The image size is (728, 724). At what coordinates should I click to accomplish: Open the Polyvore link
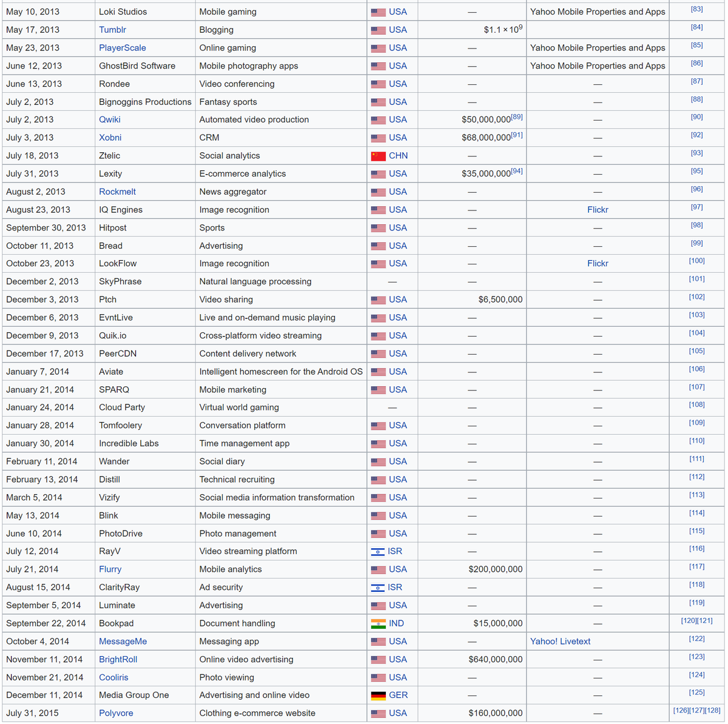point(116,713)
